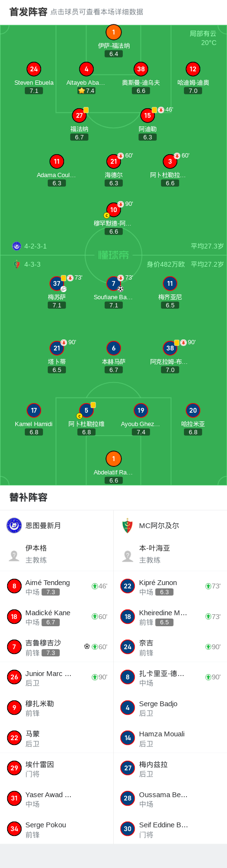Tap 4-2-3-1 formation label
This screenshot has width=227, height=868.
[35, 246]
